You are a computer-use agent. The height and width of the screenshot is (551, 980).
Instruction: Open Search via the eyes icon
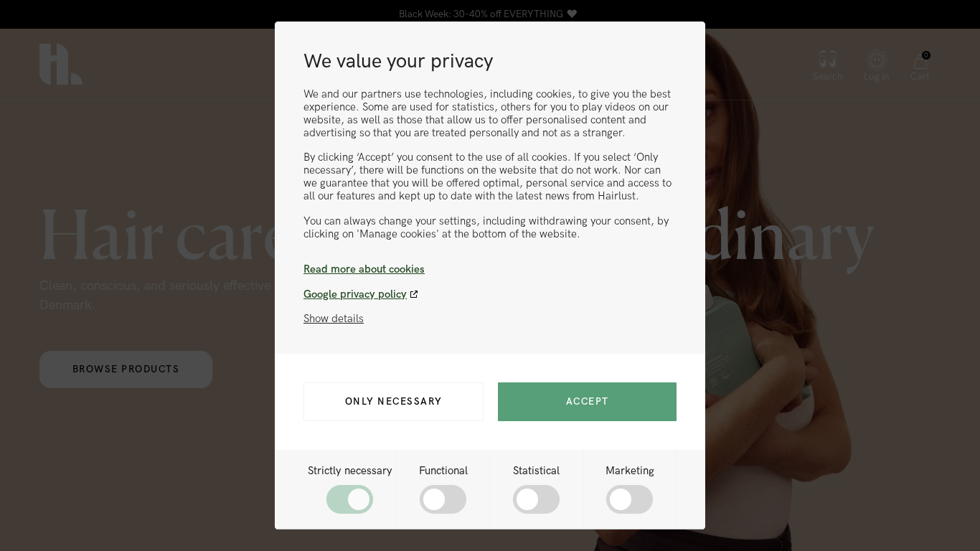click(827, 59)
